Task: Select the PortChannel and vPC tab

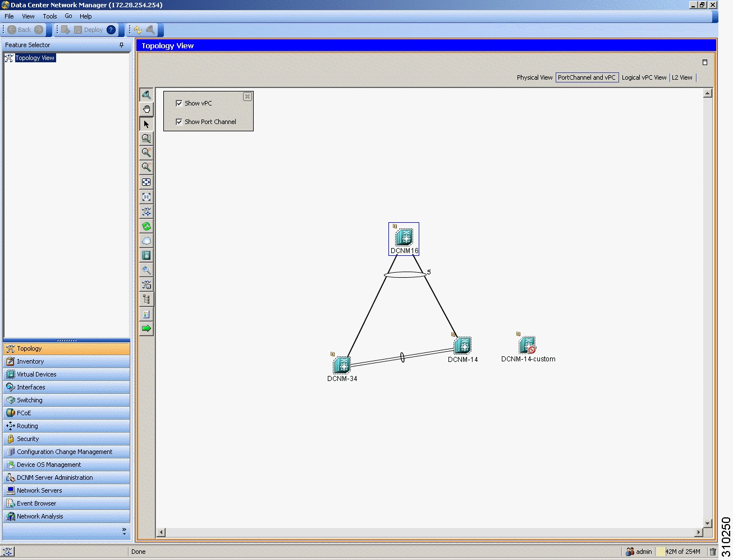Action: pyautogui.click(x=587, y=77)
